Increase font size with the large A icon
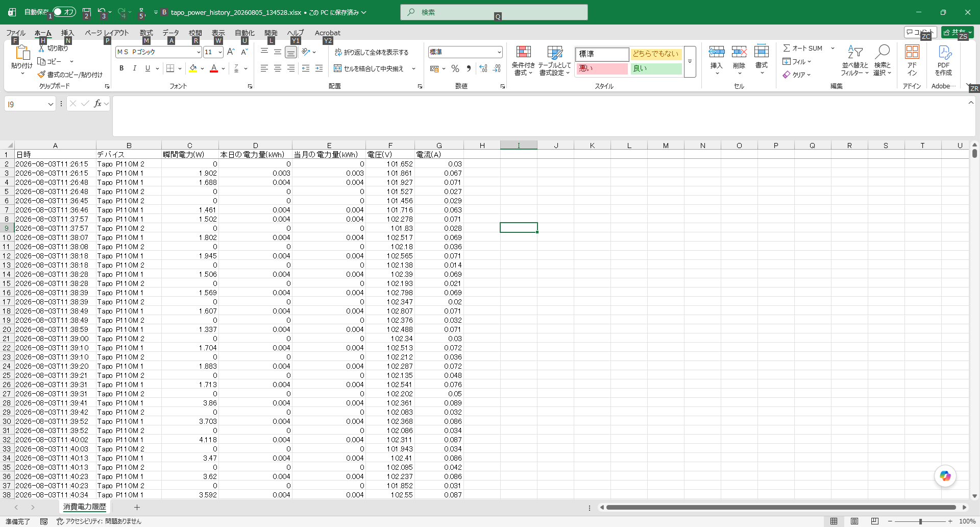This screenshot has height=527, width=980. click(231, 52)
